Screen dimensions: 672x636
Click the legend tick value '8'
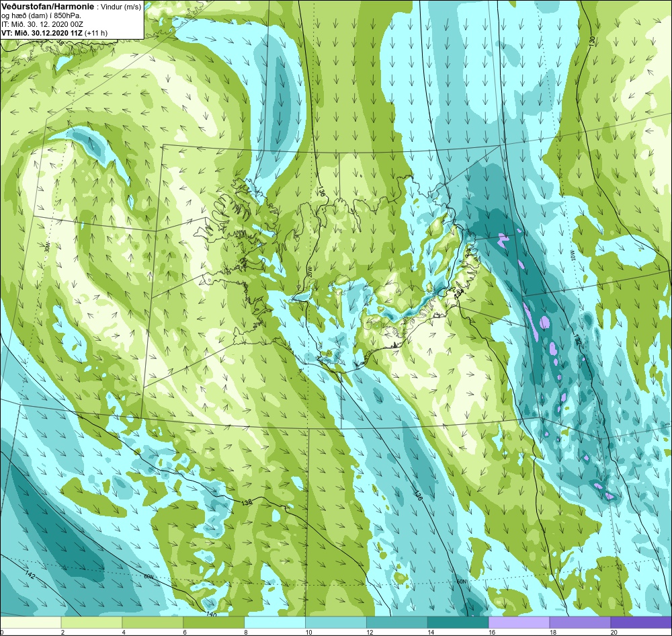[246, 632]
